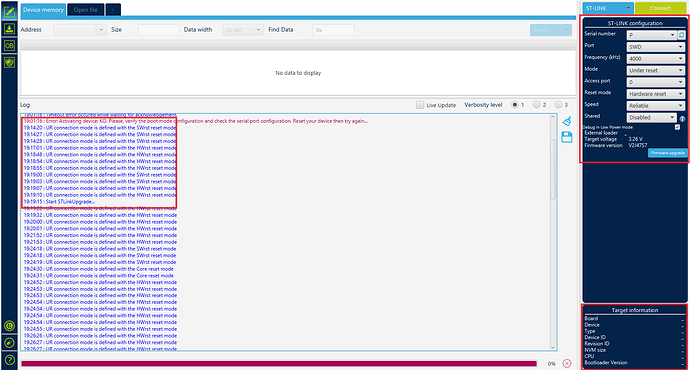This screenshot has height=370, width=690.
Task: Open the Speed dropdown showing Reliable
Action: 655,106
